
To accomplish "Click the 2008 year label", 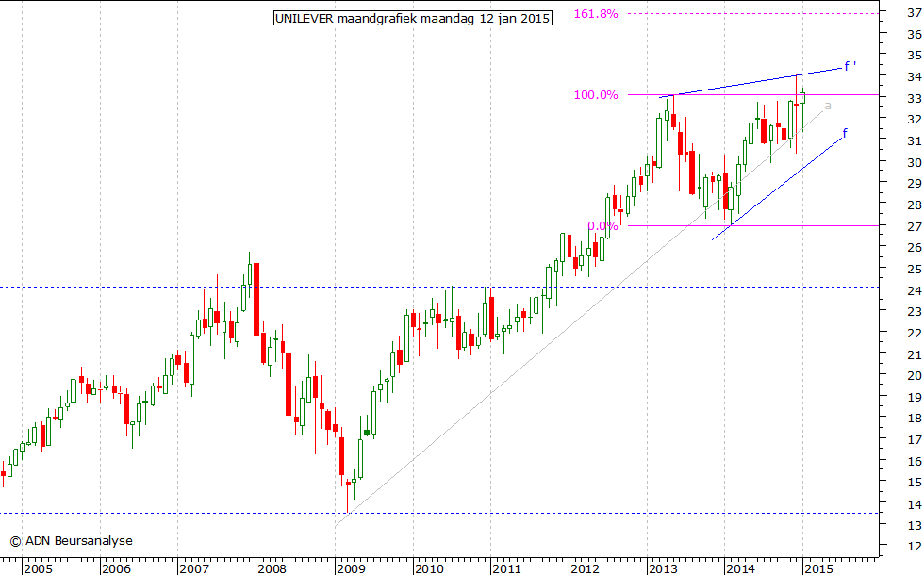I will 272,568.
